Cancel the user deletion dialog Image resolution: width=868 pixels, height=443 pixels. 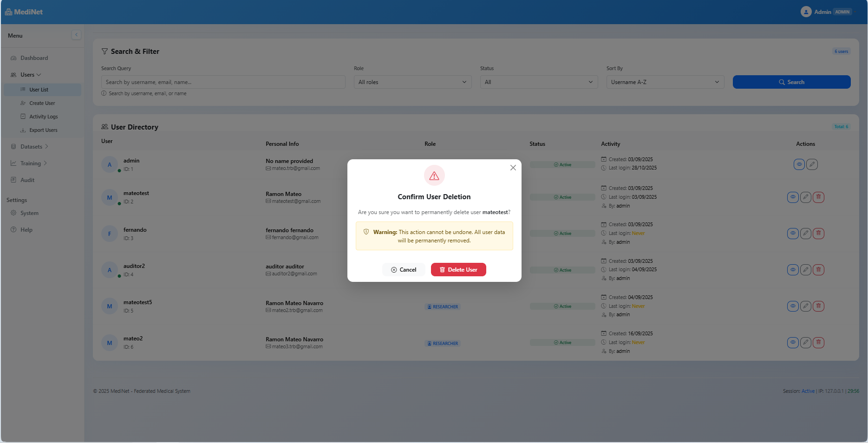point(404,269)
